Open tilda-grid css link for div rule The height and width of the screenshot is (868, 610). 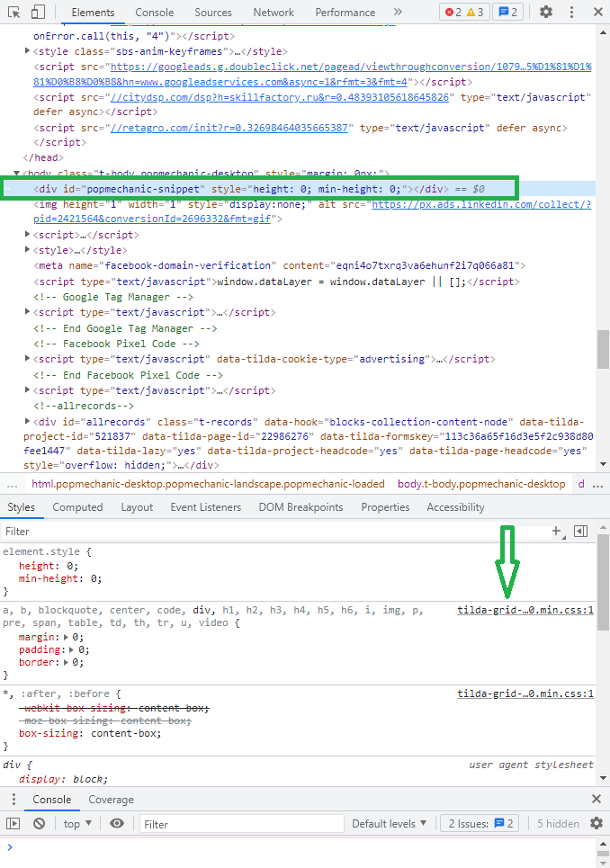525,610
